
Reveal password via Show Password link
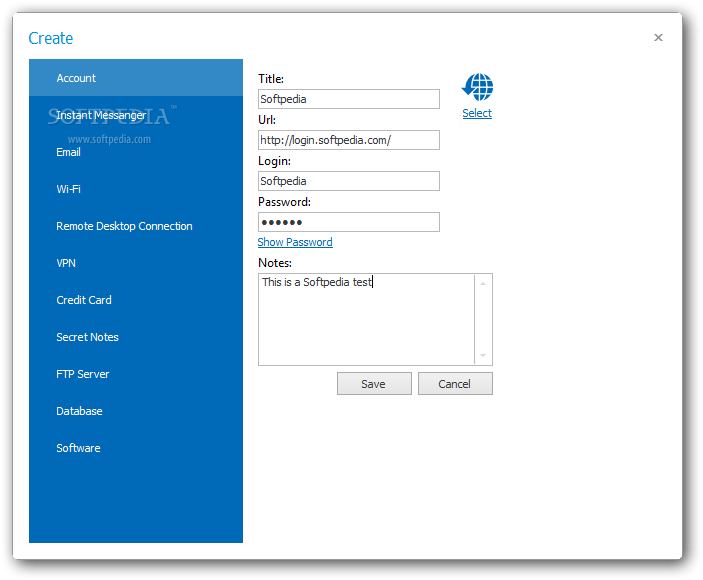pos(295,242)
